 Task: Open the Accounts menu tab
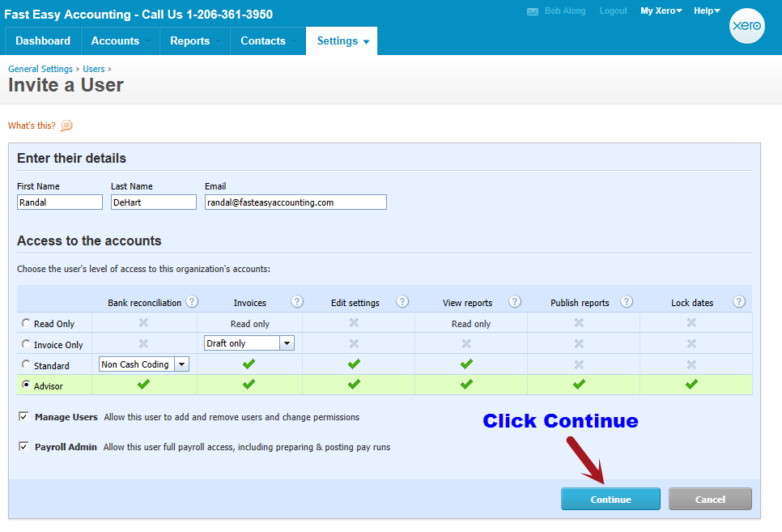tap(120, 41)
